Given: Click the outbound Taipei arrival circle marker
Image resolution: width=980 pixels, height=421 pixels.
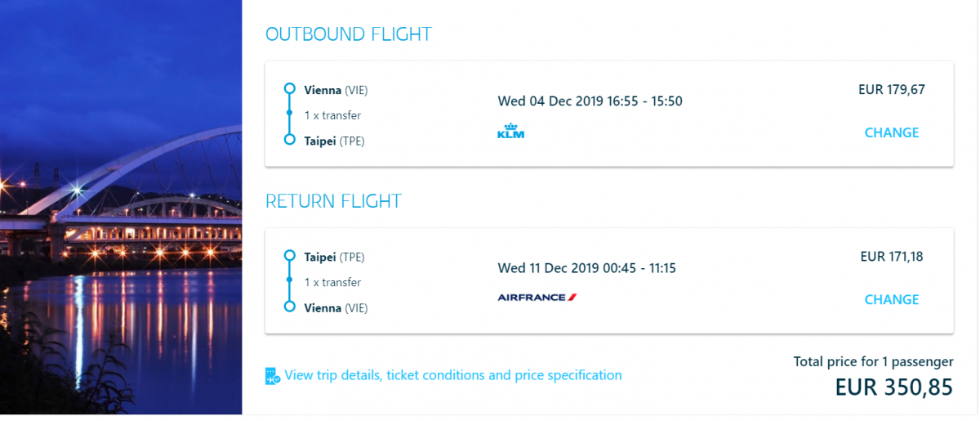Looking at the screenshot, I should click(x=289, y=140).
